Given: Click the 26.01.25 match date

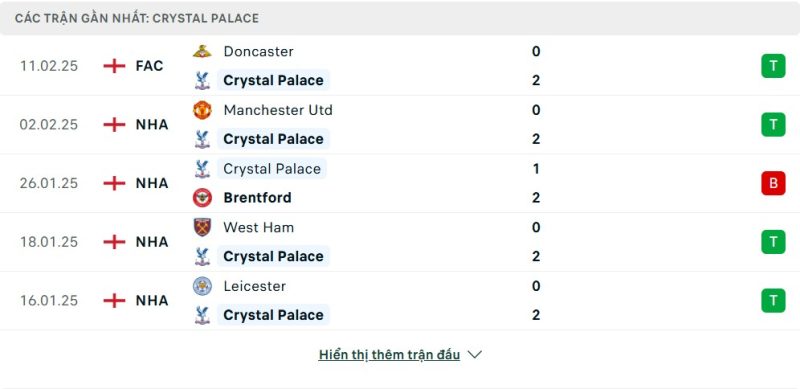Looking at the screenshot, I should point(49,183).
